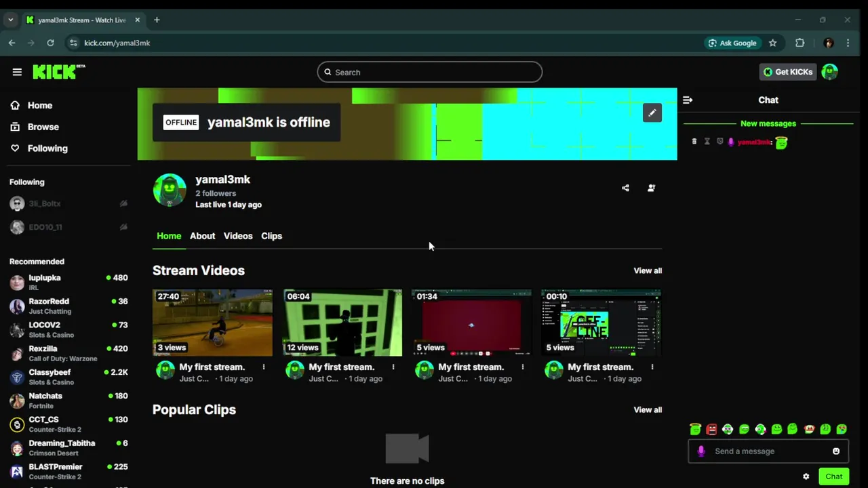Open options menu for 06:04 video

tap(393, 367)
